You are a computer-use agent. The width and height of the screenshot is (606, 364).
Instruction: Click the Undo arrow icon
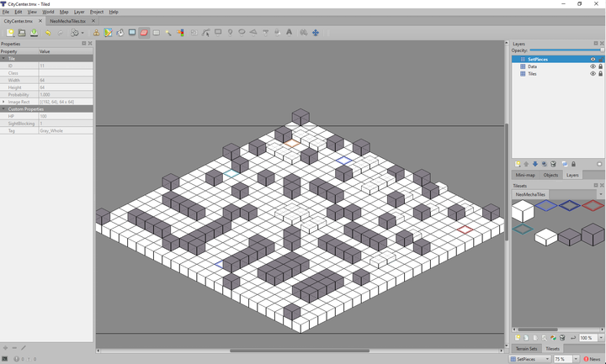[x=48, y=33]
